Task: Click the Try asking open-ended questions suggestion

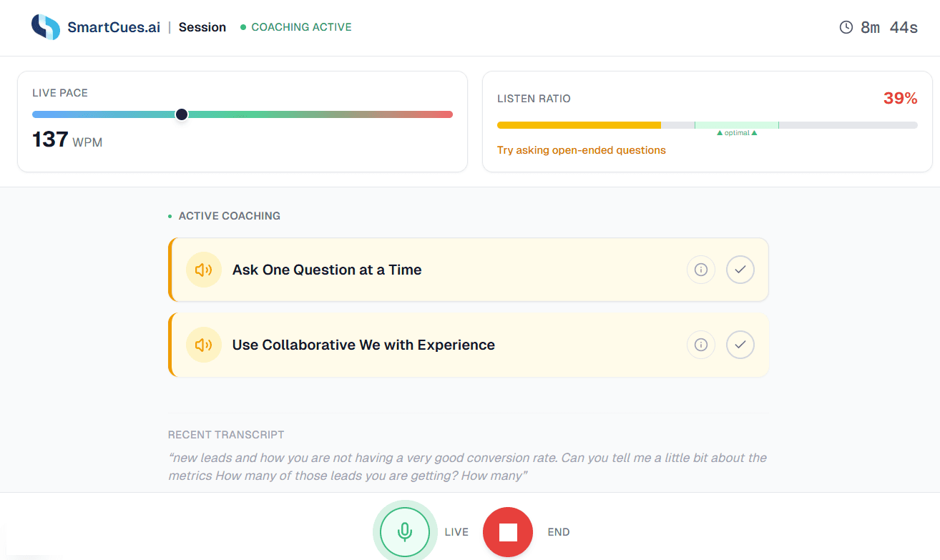Action: point(581,149)
